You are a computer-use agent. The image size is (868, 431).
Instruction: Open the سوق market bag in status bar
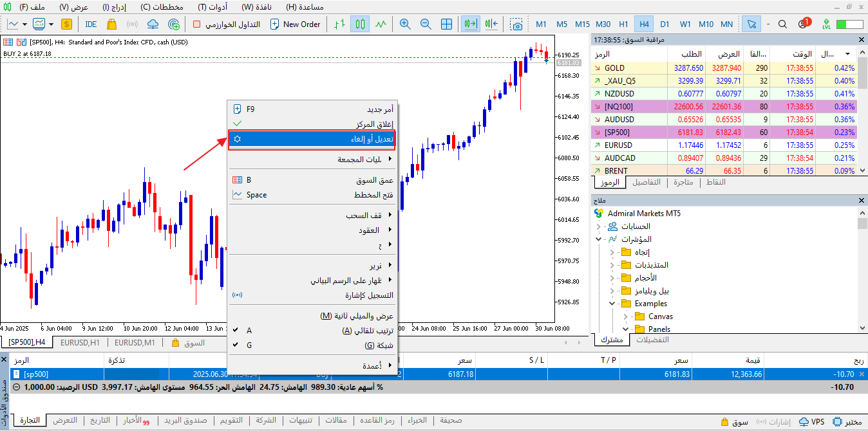tap(724, 422)
